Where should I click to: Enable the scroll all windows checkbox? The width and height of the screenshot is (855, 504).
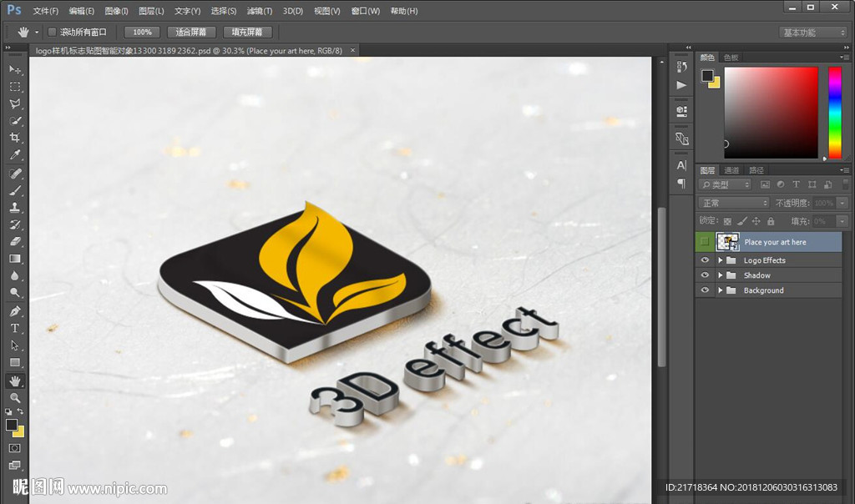52,32
